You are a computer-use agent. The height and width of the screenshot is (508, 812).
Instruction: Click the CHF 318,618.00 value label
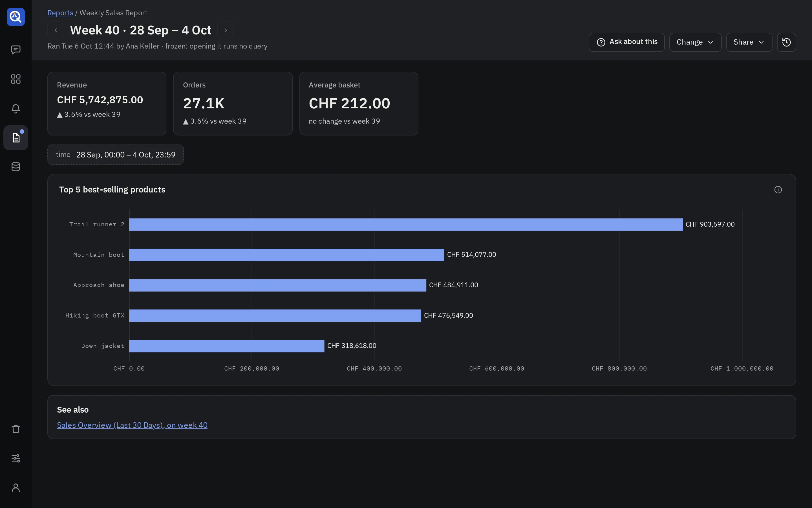coord(352,346)
